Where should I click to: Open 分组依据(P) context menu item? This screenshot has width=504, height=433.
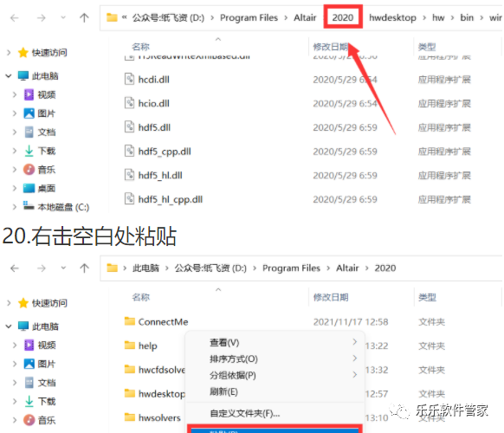tap(275, 375)
